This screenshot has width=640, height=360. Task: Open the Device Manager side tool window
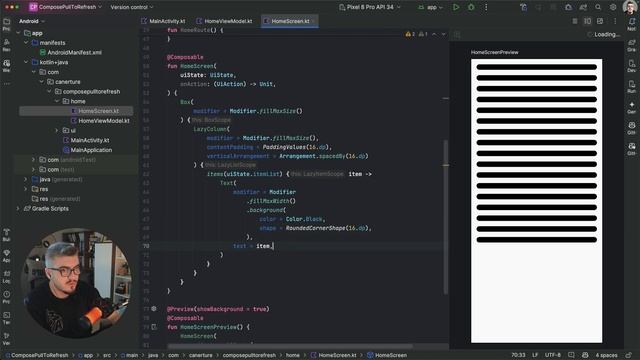tap(631, 66)
